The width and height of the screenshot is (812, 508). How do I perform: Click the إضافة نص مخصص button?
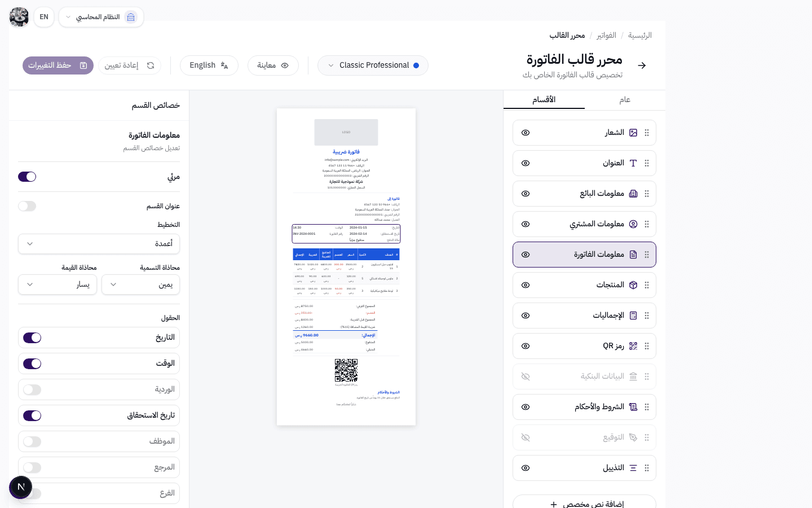click(584, 503)
